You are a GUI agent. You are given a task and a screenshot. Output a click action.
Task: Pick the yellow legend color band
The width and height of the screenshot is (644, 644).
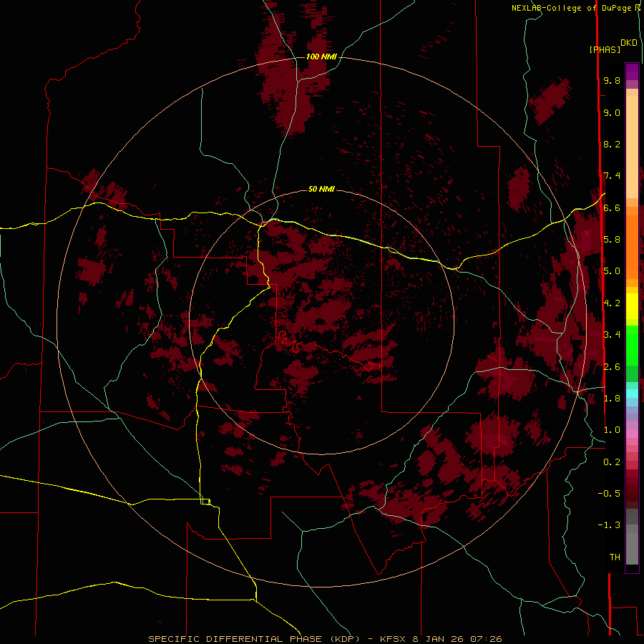coord(632,306)
